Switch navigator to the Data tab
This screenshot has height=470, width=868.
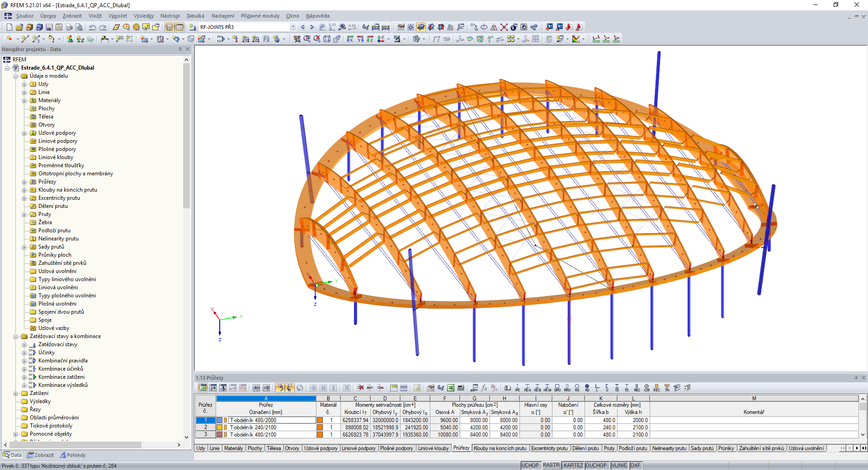(x=12, y=455)
